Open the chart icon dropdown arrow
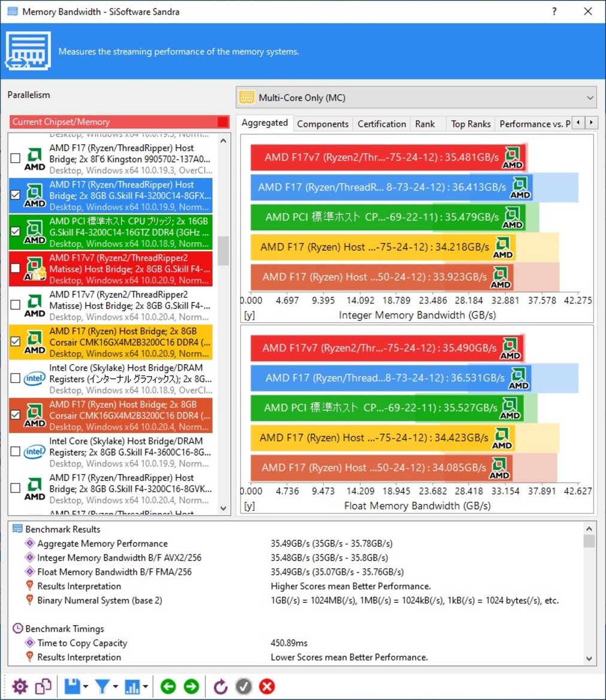The image size is (606, 700). coord(145,687)
